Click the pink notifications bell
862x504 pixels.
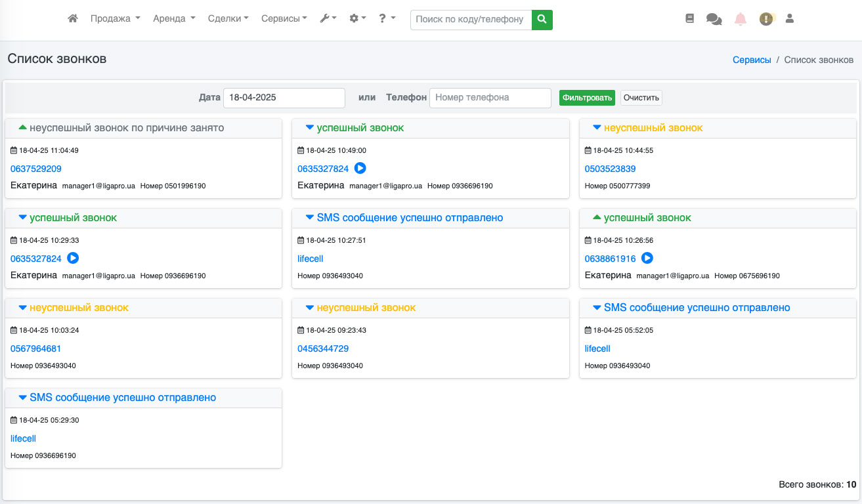741,19
